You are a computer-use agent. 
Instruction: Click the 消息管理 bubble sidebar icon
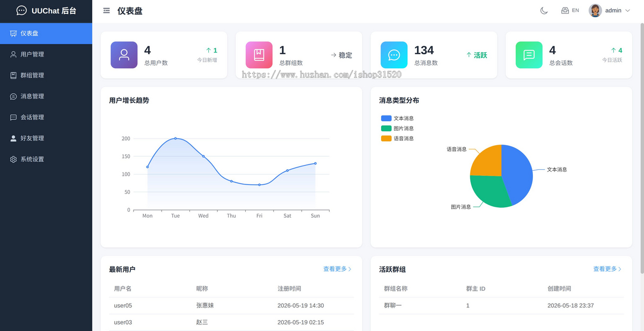click(x=13, y=96)
